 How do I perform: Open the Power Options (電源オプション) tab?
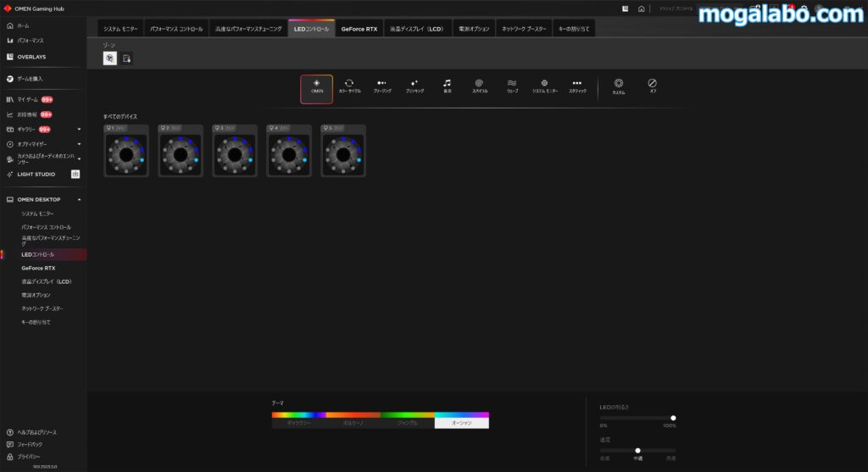click(x=474, y=29)
